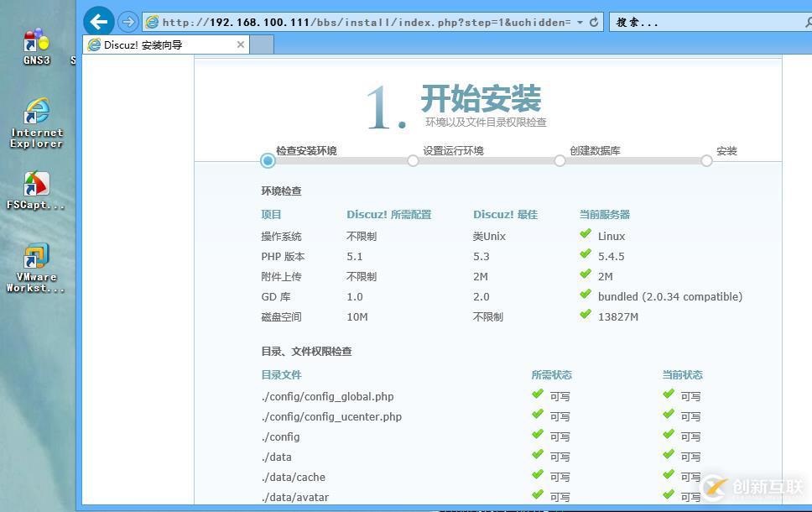Open a new blank browser tab

[262, 44]
